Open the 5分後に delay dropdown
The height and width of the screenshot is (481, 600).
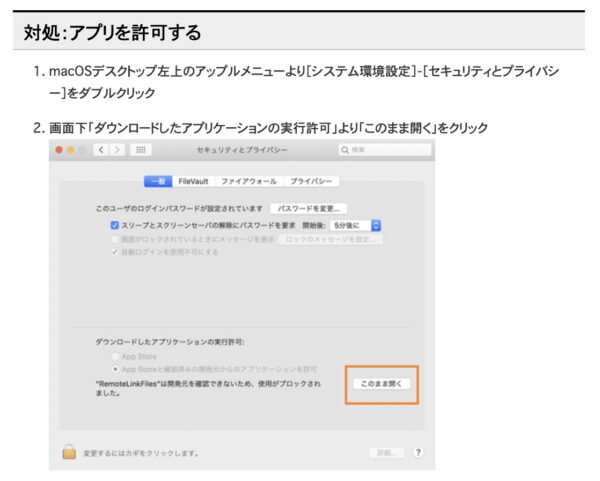coord(355,225)
